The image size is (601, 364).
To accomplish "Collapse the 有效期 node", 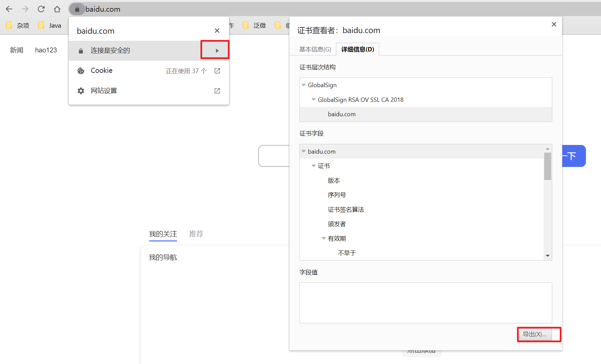I will (324, 238).
